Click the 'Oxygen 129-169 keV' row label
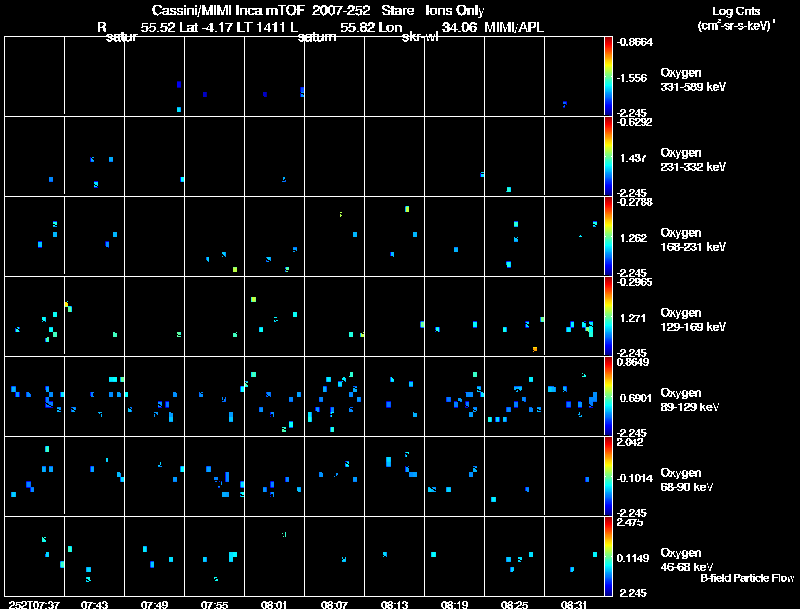 pyautogui.click(x=693, y=320)
